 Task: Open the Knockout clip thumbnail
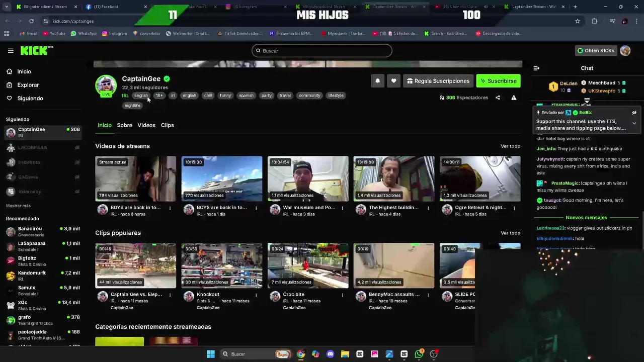click(x=222, y=265)
